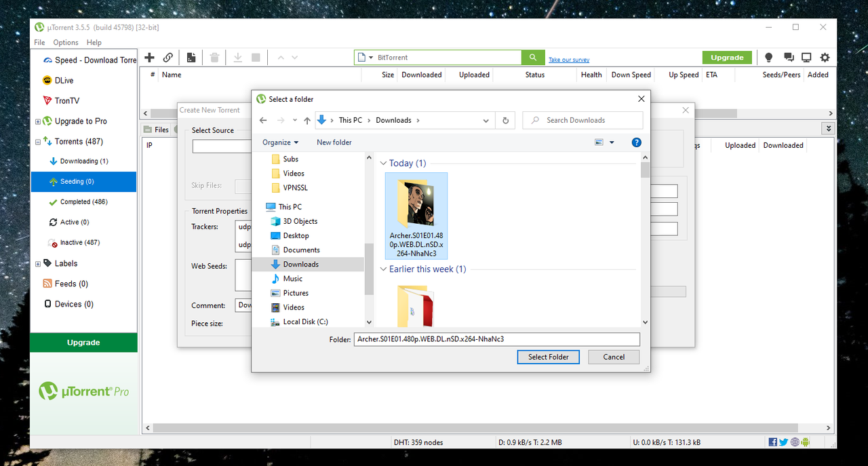Collapse the Torrents (487) tree node
Image resolution: width=868 pixels, height=466 pixels.
point(38,142)
